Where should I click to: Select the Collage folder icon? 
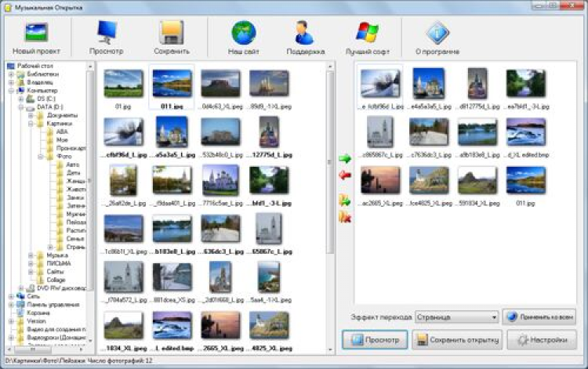41,280
